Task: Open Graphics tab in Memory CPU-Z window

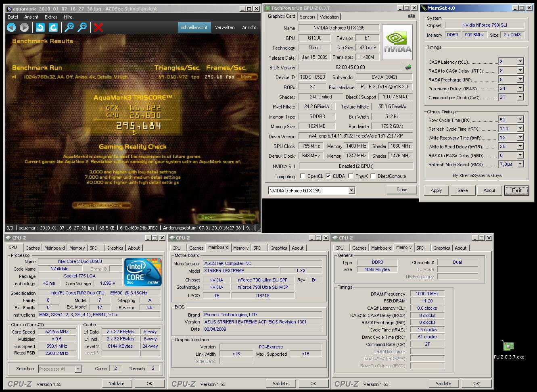Action: tap(441, 248)
